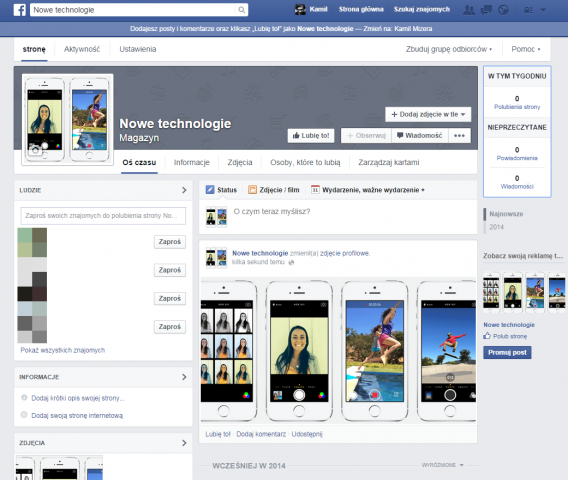Click thumbs-up icon next to Polub stronę
This screenshot has height=480, width=568.
click(x=487, y=336)
